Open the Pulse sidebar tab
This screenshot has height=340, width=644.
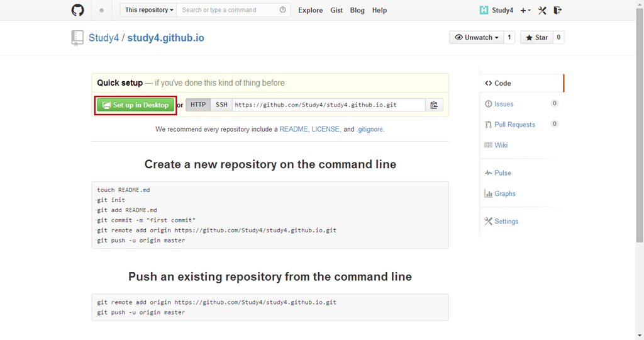pyautogui.click(x=502, y=173)
